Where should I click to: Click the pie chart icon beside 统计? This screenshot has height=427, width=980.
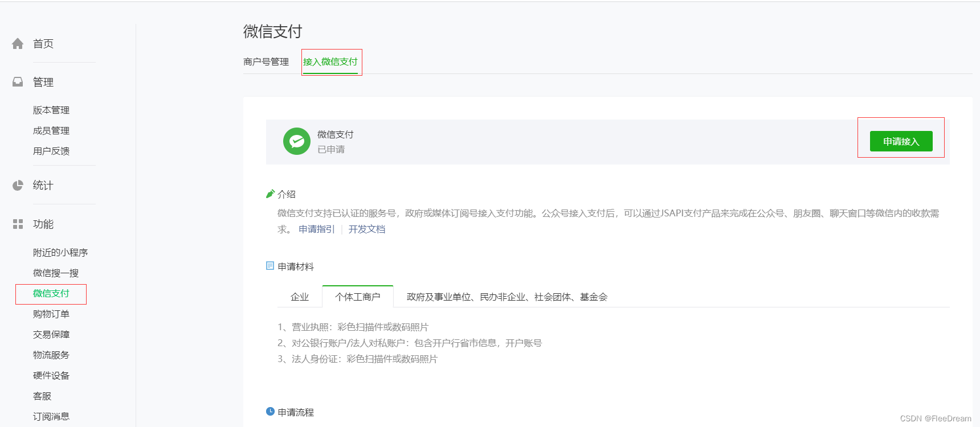18,185
